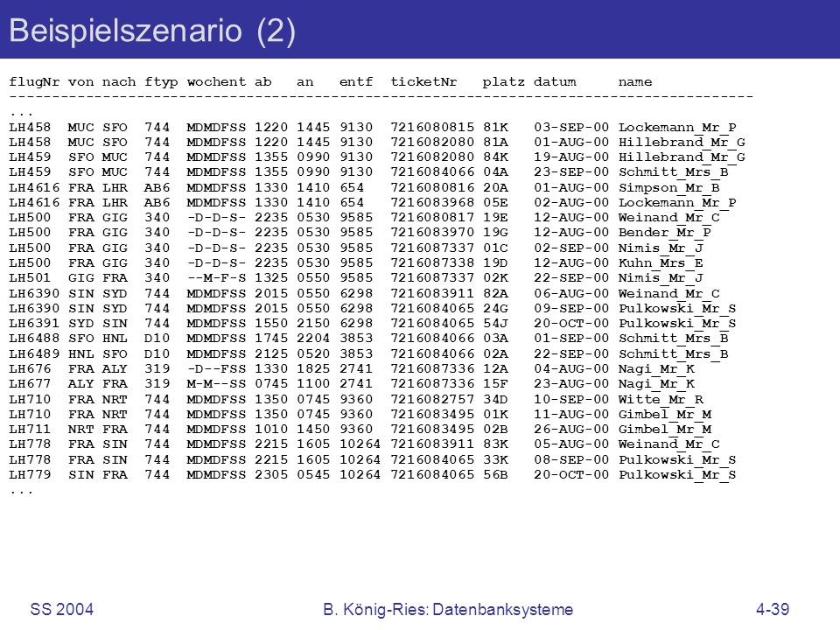
Task: Click the slide number "4-39"
Action: click(773, 609)
